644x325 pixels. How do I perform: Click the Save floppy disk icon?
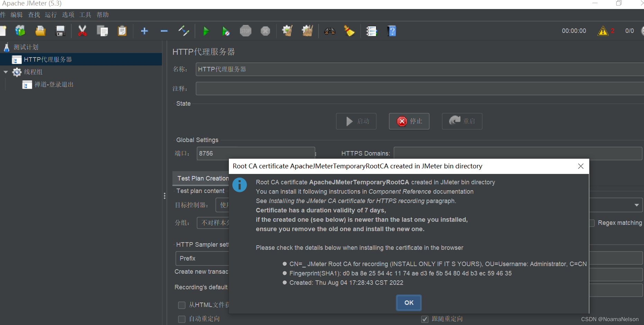click(x=60, y=31)
